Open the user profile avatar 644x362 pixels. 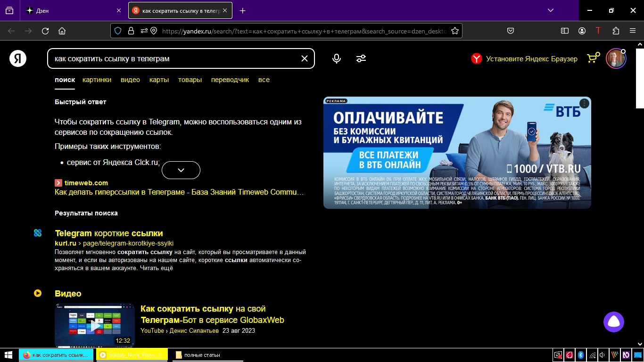coord(616,58)
